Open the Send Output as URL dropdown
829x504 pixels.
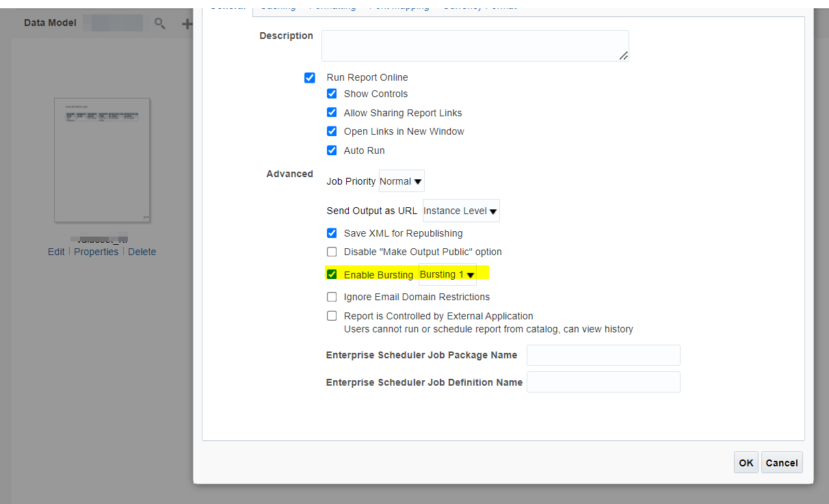pyautogui.click(x=460, y=211)
